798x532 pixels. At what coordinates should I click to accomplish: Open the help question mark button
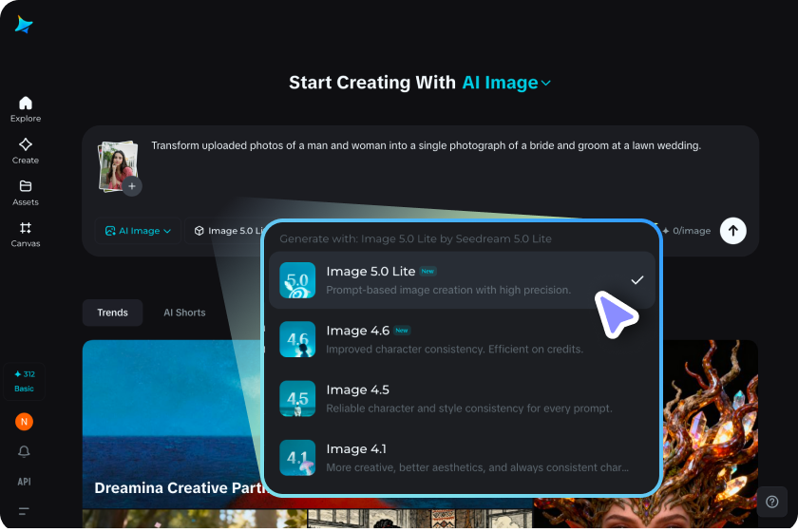click(x=771, y=502)
